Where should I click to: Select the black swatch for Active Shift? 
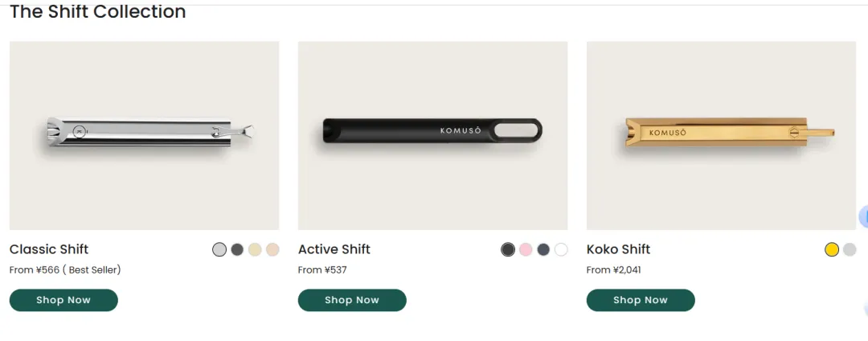(508, 250)
